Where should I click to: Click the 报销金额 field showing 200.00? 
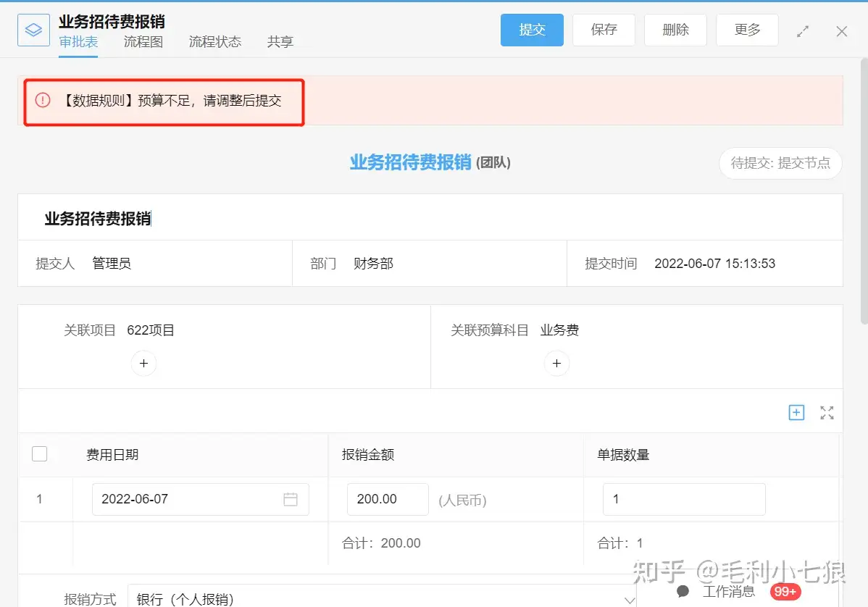[388, 499]
